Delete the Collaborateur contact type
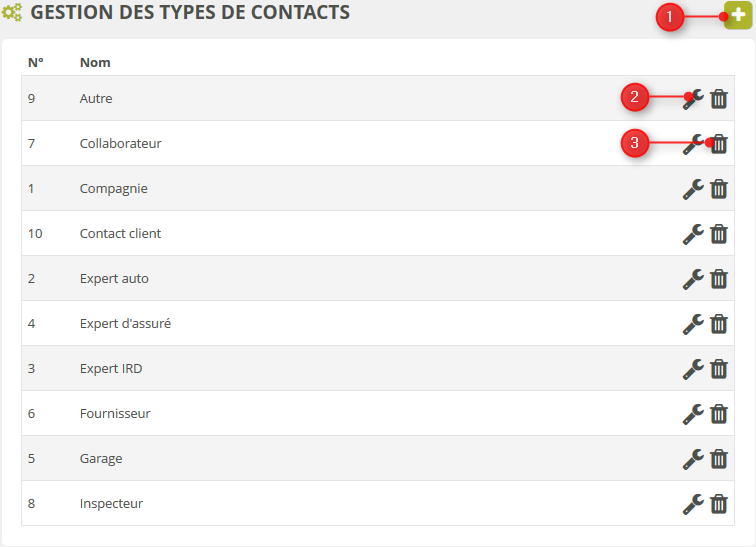The width and height of the screenshot is (756, 547). click(x=719, y=144)
